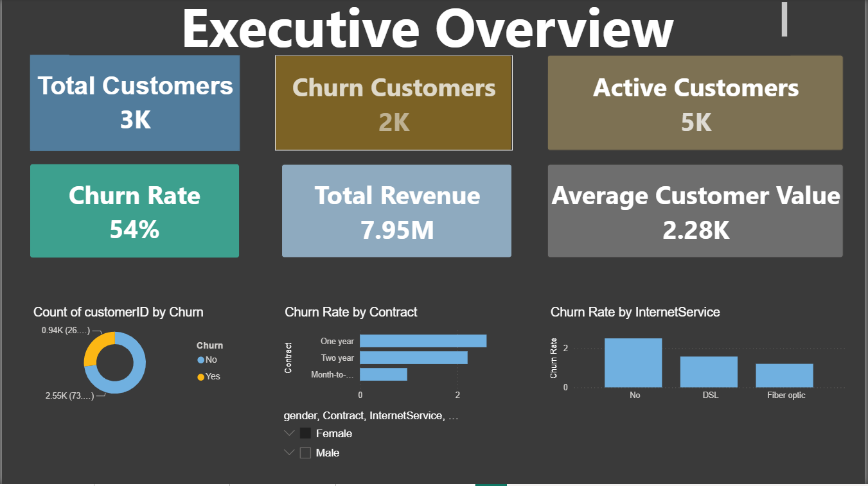The image size is (868, 486).
Task: Select the yellow churned donut segment
Action: coord(98,347)
